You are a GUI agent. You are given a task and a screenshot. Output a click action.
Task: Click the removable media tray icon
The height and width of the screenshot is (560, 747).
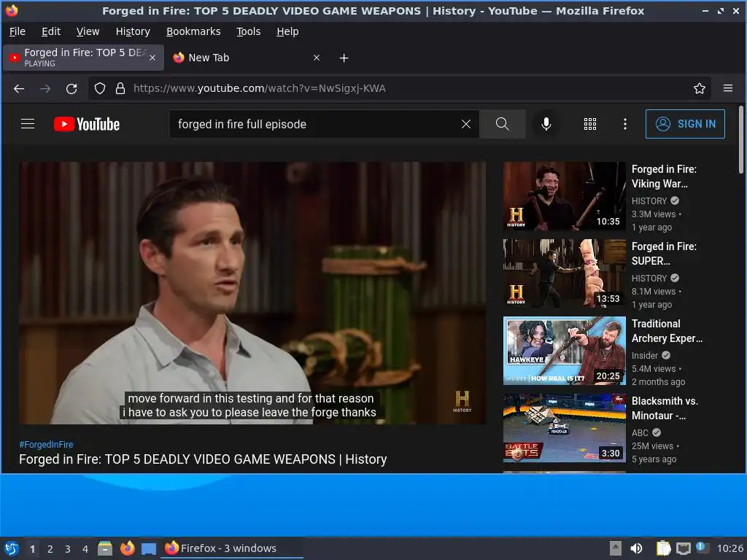click(x=616, y=548)
